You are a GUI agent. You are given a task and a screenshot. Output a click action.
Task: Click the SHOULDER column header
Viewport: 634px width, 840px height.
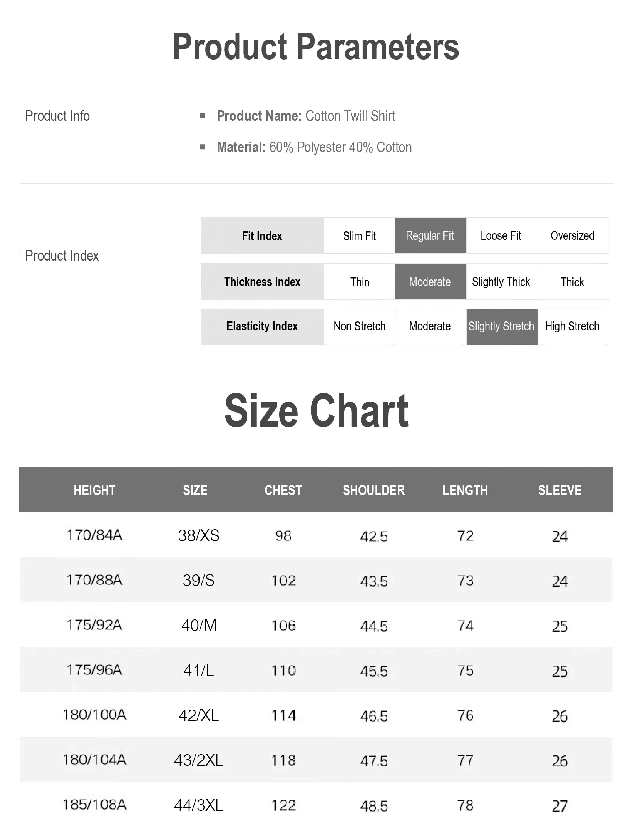pyautogui.click(x=374, y=490)
